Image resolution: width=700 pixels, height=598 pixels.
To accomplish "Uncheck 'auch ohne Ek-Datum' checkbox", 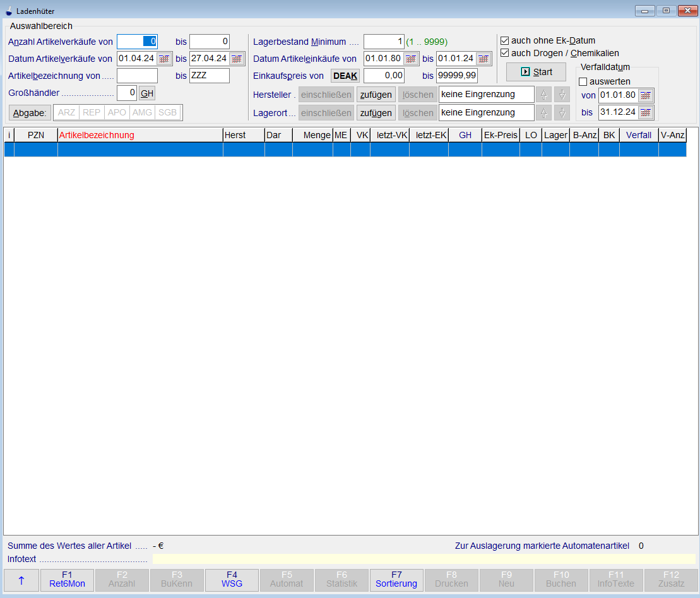I will click(504, 40).
